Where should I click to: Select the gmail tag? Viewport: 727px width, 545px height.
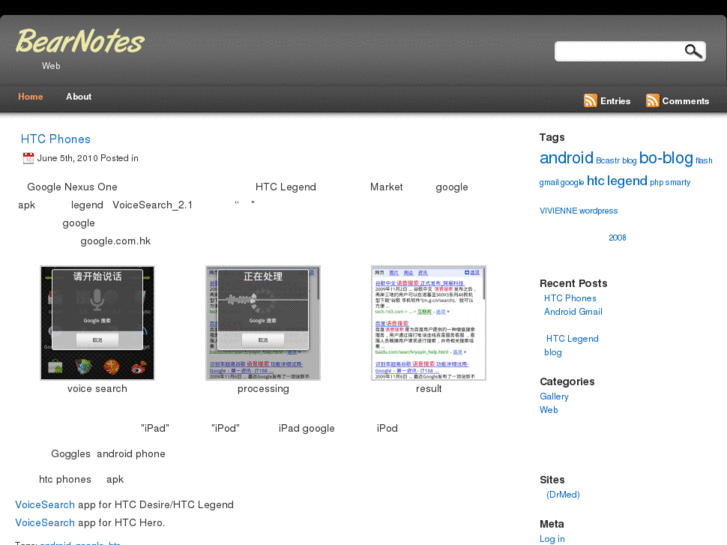548,182
